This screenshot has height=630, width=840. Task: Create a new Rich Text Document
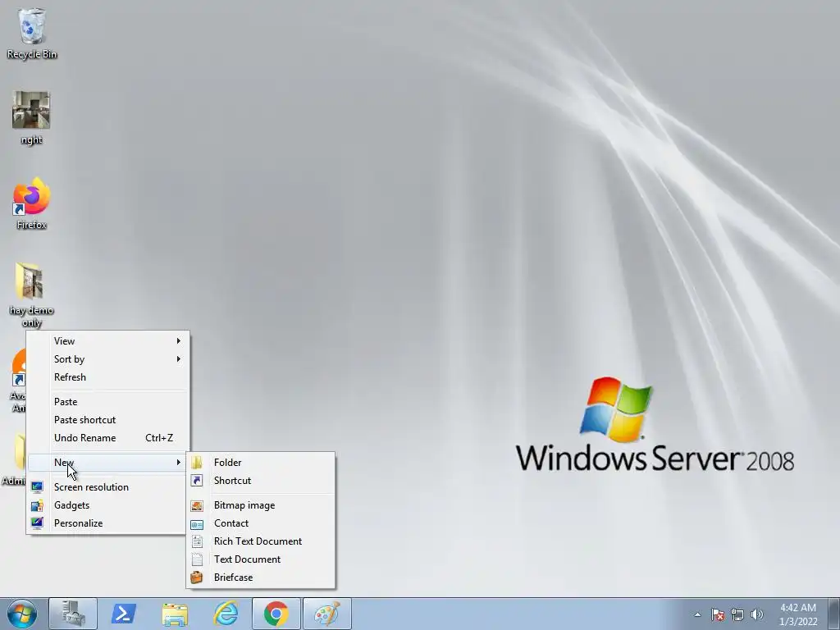point(261,541)
